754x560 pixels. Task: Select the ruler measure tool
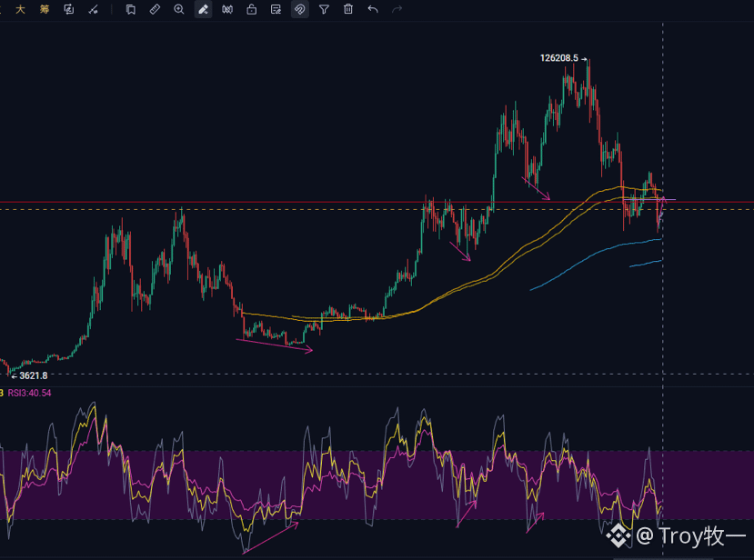click(x=155, y=9)
